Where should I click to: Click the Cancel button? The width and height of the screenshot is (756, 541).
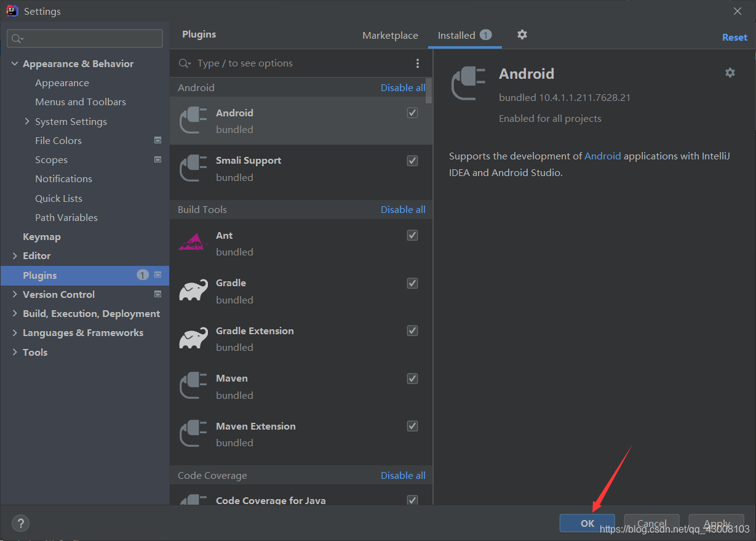click(x=652, y=523)
